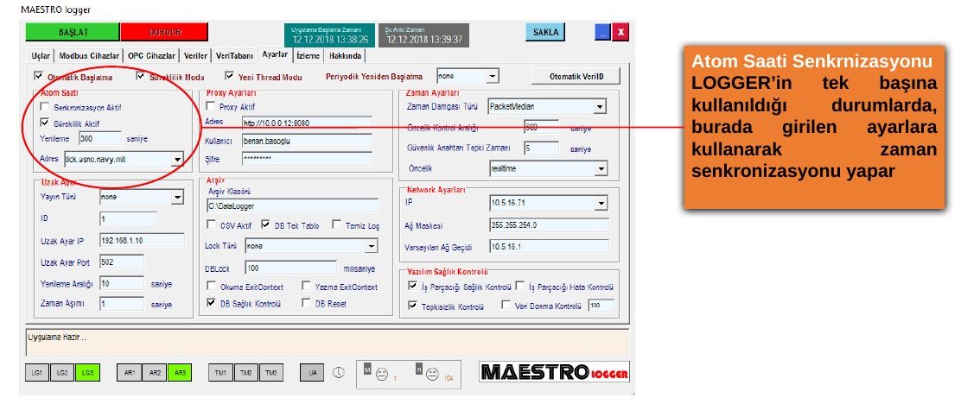Screen dimensions: 980x404
Task: Open the Lock Türü dropdown
Action: (x=372, y=246)
